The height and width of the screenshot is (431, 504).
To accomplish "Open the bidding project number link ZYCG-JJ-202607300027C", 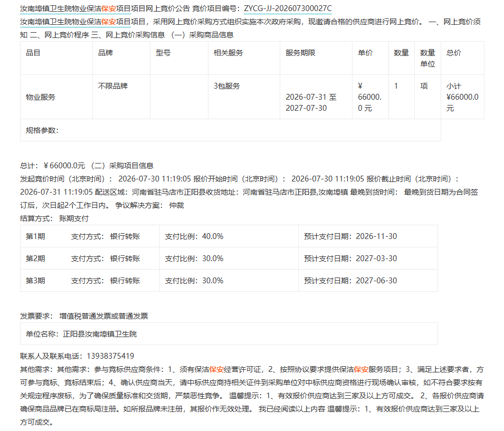I will (288, 8).
